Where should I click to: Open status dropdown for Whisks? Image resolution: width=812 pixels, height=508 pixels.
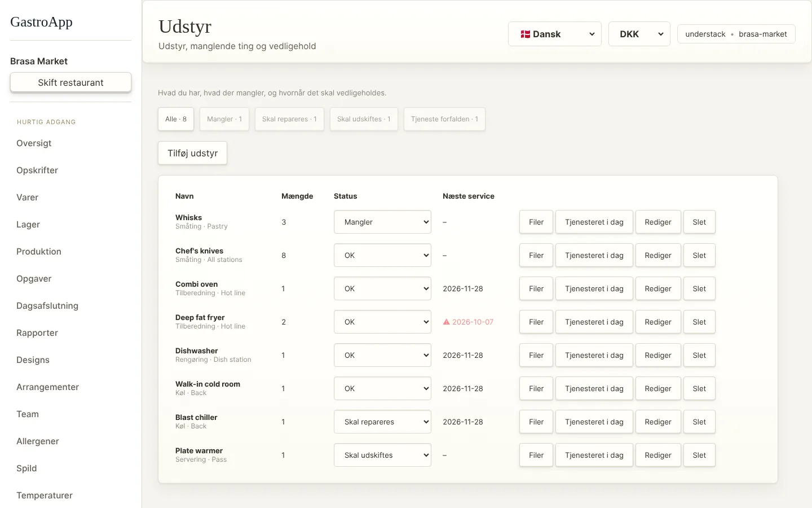point(382,222)
